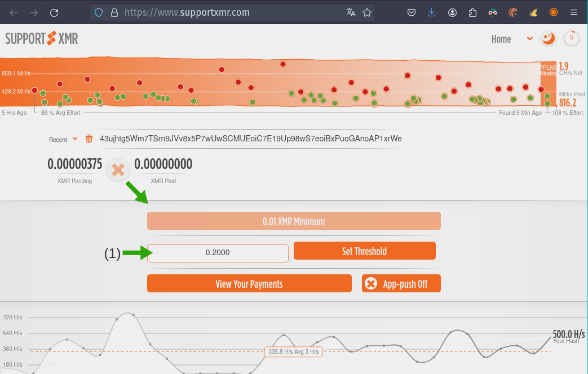
Task: Open the Firefox hamburger menu
Action: [x=574, y=13]
